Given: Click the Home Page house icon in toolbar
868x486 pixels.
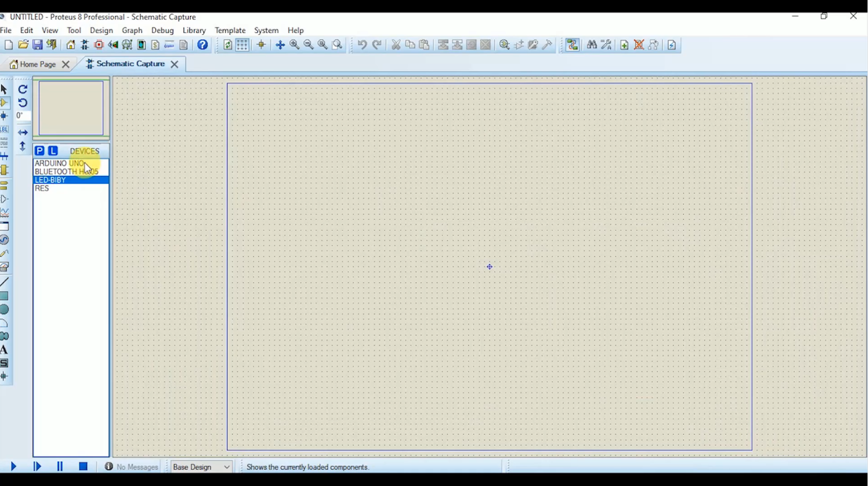Looking at the screenshot, I should coord(71,45).
